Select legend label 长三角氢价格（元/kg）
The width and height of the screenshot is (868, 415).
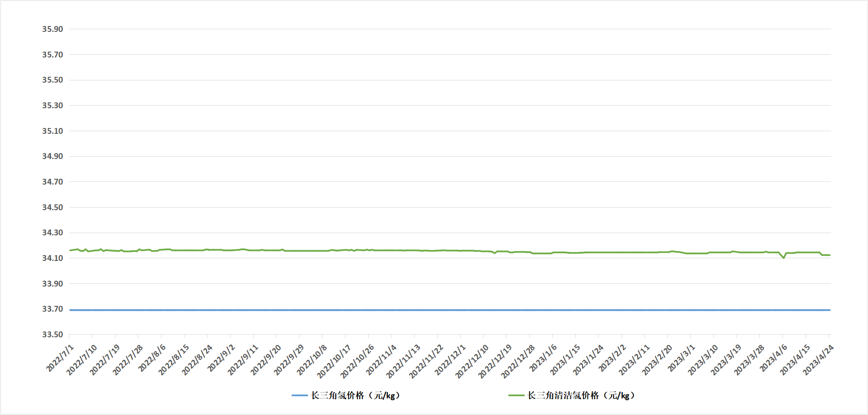click(355, 395)
